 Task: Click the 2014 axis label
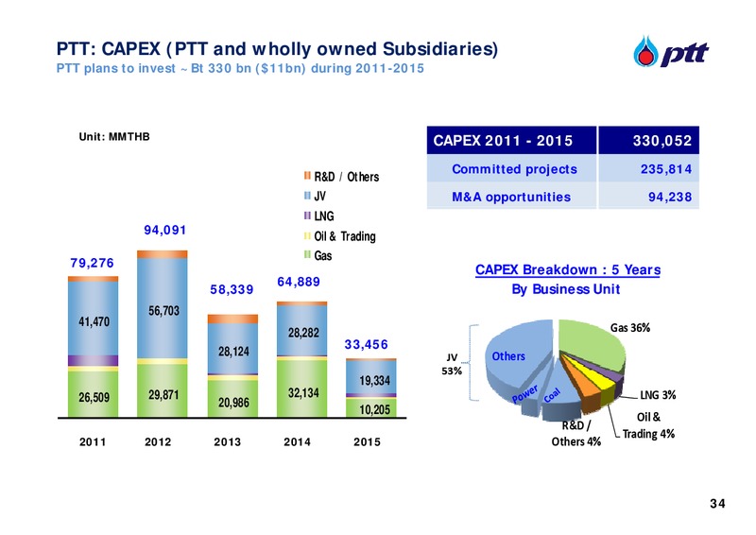tap(297, 441)
